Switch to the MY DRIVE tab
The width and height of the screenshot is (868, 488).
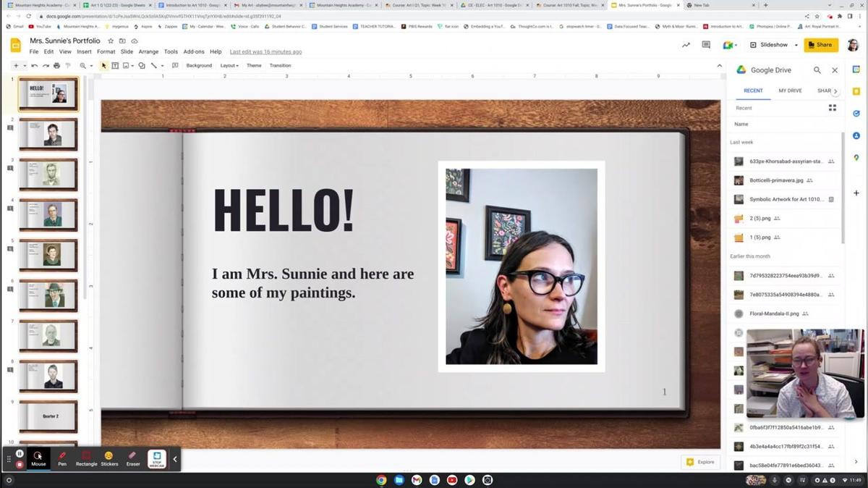click(x=790, y=91)
